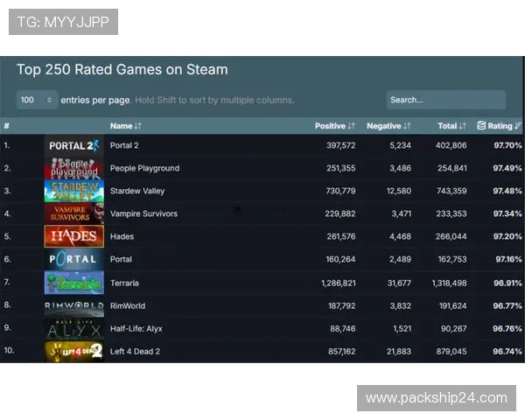The width and height of the screenshot is (525, 420).
Task: Sort table by Positive column
Action: pyautogui.click(x=335, y=126)
